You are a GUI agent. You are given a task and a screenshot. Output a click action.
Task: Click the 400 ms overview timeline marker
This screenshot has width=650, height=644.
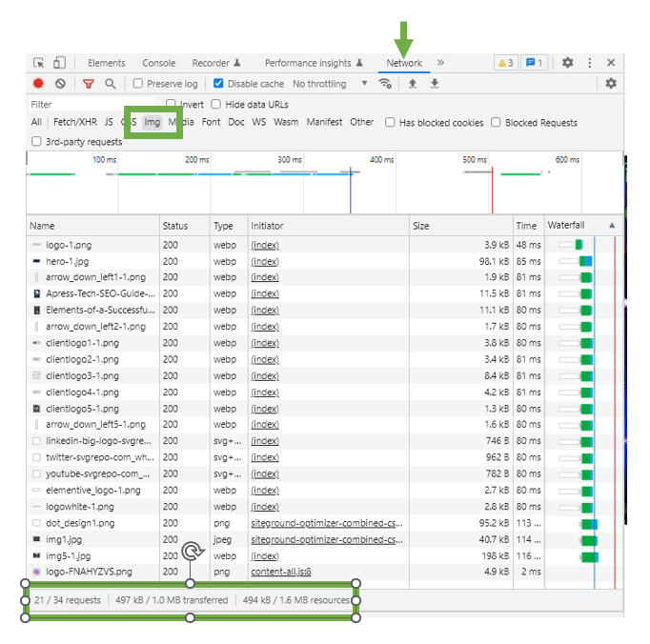(381, 159)
